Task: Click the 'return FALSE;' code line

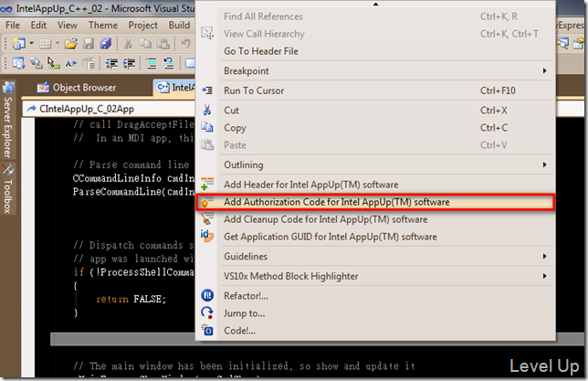Action: pos(131,299)
